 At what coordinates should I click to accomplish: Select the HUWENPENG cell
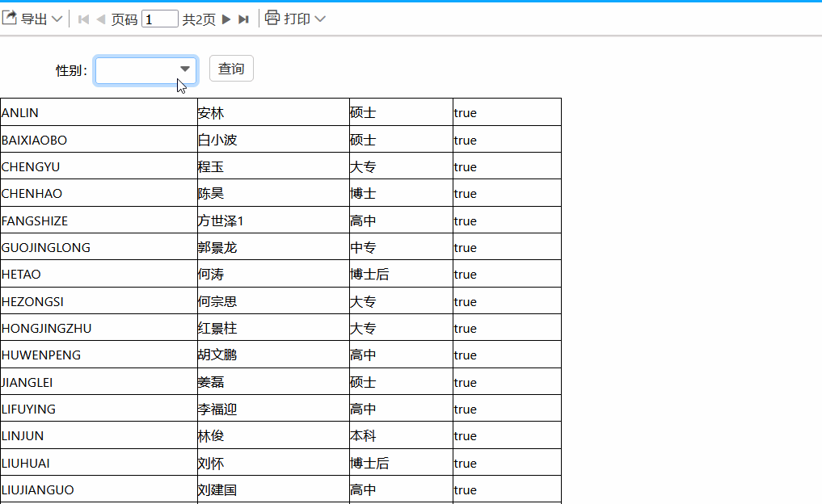tap(99, 355)
